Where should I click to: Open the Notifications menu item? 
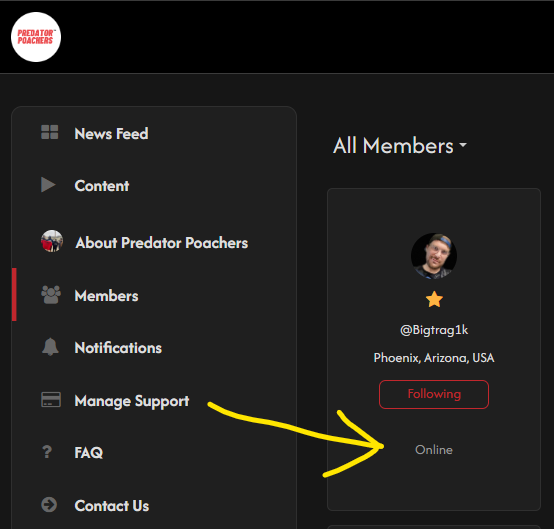tap(118, 348)
